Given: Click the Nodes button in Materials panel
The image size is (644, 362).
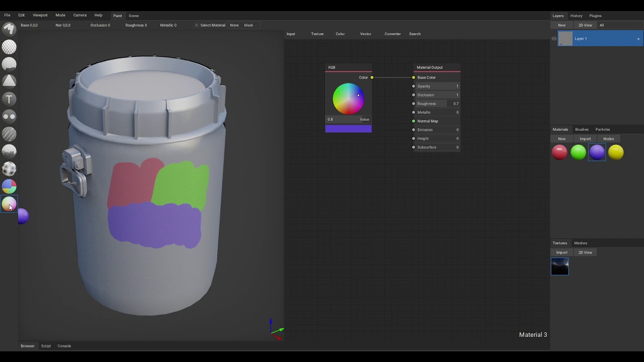Looking at the screenshot, I should coord(608,139).
